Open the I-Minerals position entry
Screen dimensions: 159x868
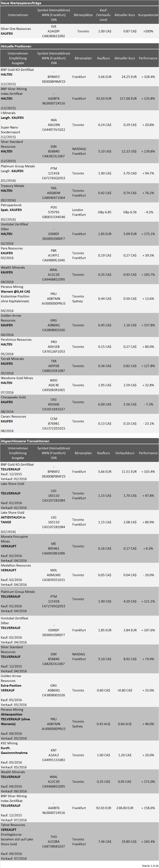(8, 113)
